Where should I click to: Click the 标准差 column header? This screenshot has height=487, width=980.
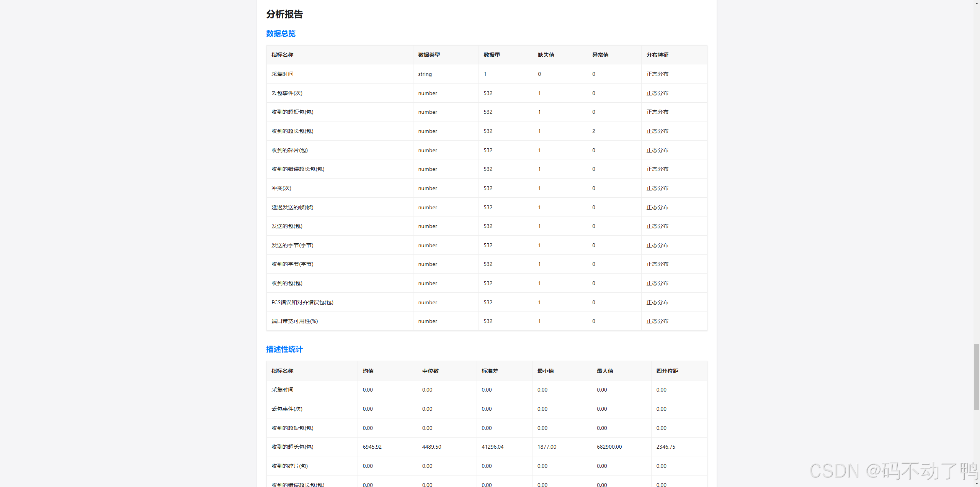(490, 371)
